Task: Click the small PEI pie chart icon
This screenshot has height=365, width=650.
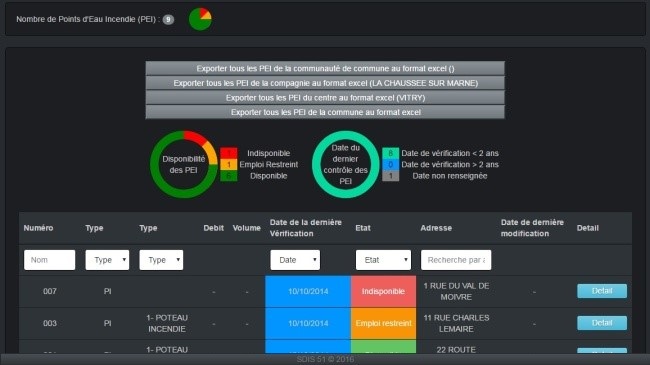Action: pos(200,19)
